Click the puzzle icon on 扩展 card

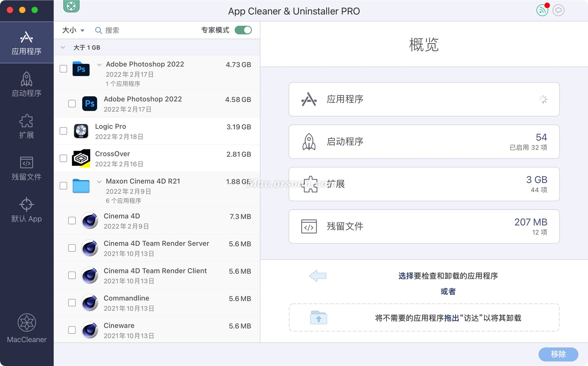[x=309, y=184]
